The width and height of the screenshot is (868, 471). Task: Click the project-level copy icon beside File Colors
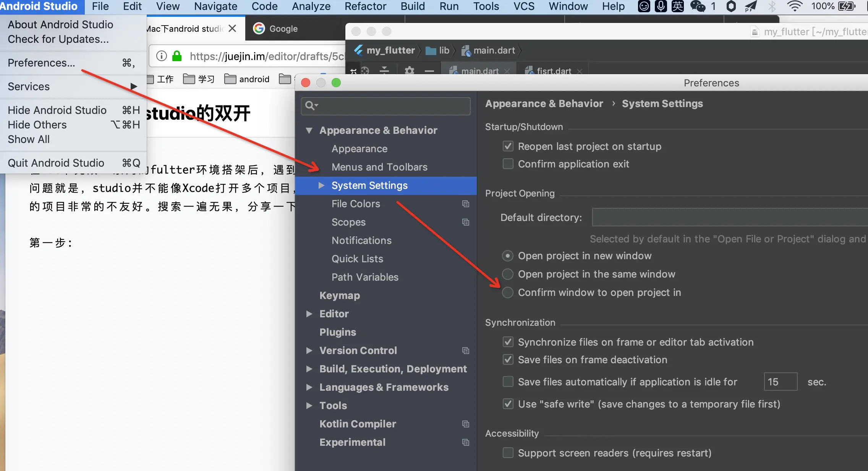pos(465,204)
